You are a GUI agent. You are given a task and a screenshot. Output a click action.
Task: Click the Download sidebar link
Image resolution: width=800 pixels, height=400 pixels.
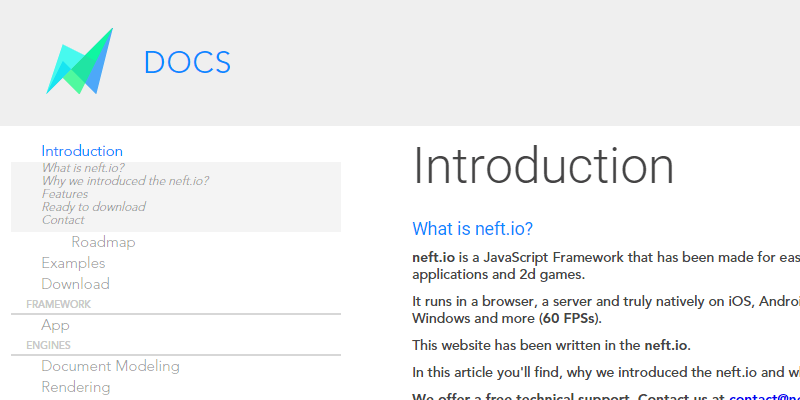pyautogui.click(x=75, y=284)
